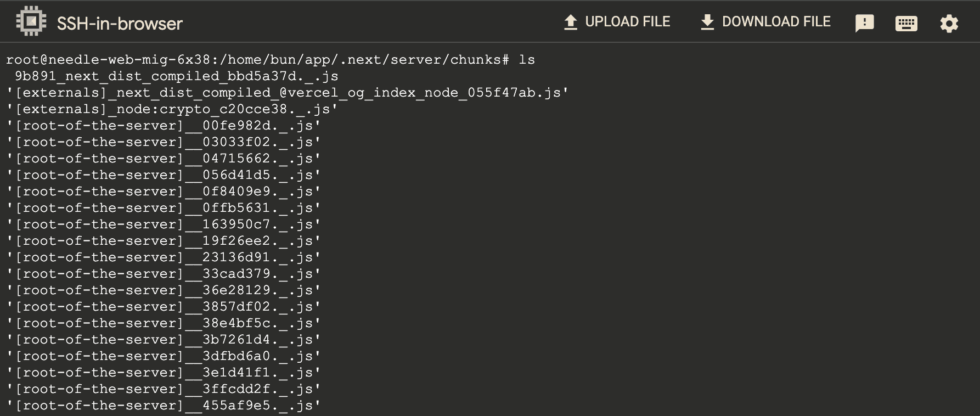The width and height of the screenshot is (980, 416).
Task: Open the SSH settings gear menu
Action: (949, 23)
